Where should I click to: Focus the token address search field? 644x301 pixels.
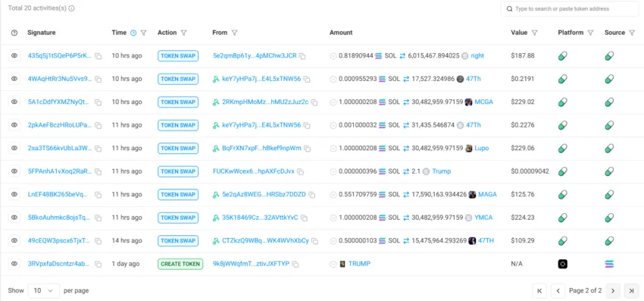point(569,8)
